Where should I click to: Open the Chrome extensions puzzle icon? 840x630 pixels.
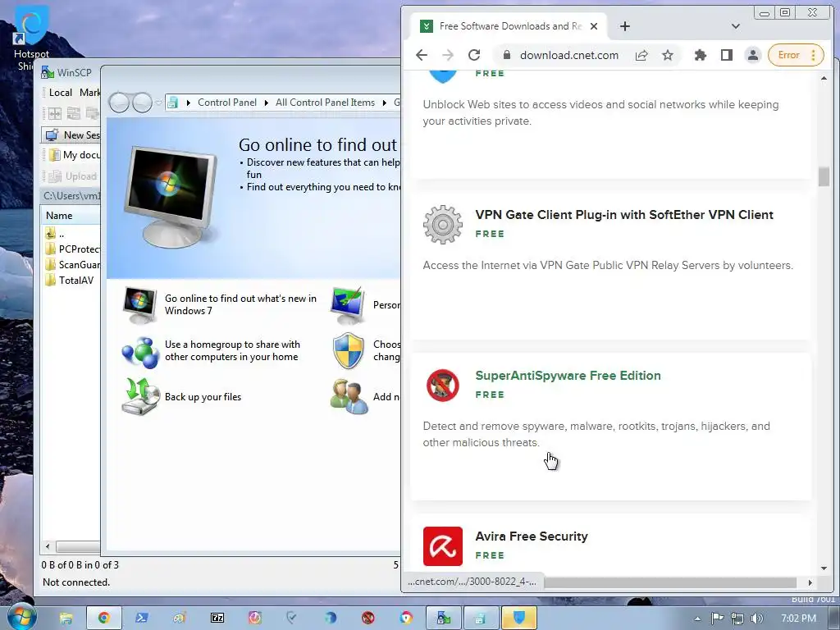tap(701, 55)
